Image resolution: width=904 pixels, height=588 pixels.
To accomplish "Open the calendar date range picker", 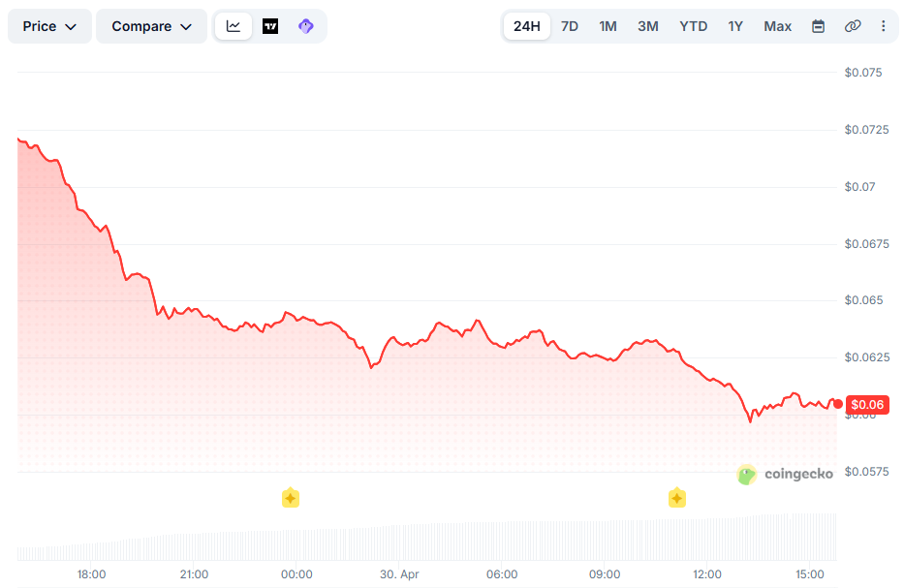I will tap(818, 26).
